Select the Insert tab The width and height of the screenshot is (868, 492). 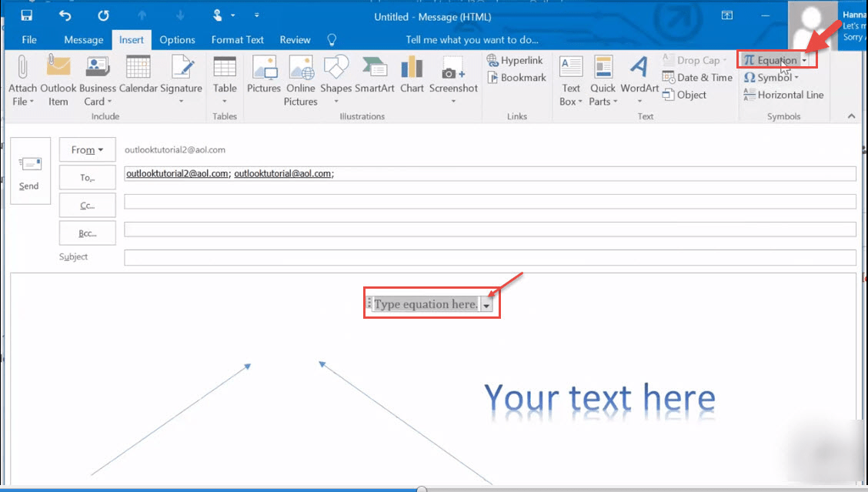(131, 40)
